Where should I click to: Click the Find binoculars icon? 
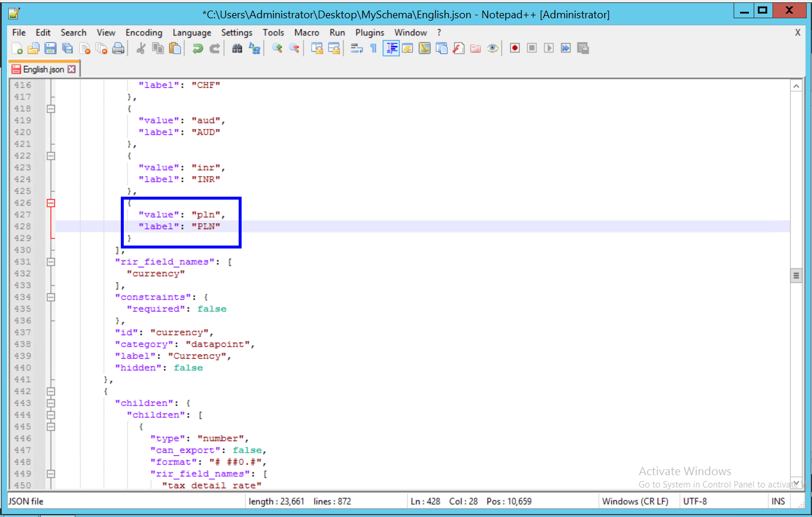237,48
